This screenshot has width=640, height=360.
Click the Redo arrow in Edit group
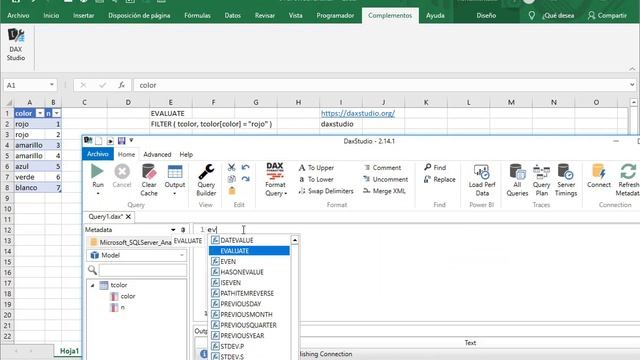(x=245, y=179)
